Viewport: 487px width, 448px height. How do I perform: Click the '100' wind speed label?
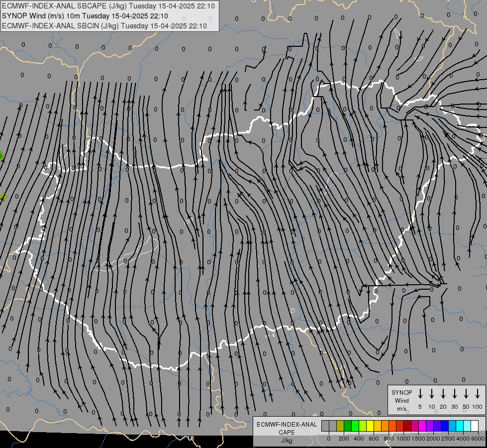pyautogui.click(x=478, y=407)
